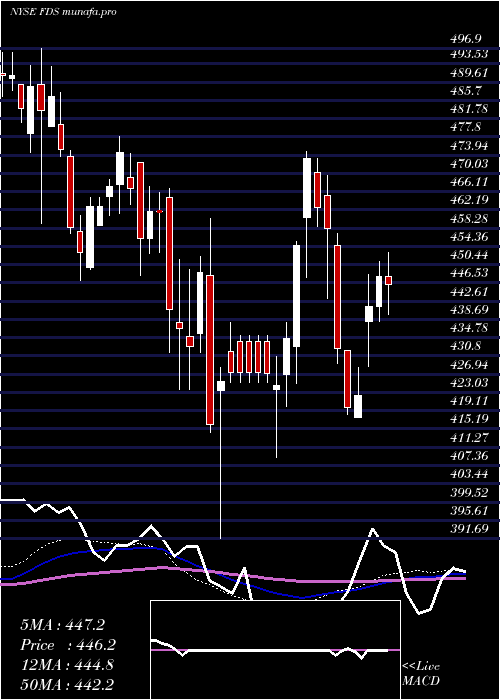Viewport: 500px width, 700px height.
Task: Click the 391.69 price level label
Action: click(x=471, y=529)
